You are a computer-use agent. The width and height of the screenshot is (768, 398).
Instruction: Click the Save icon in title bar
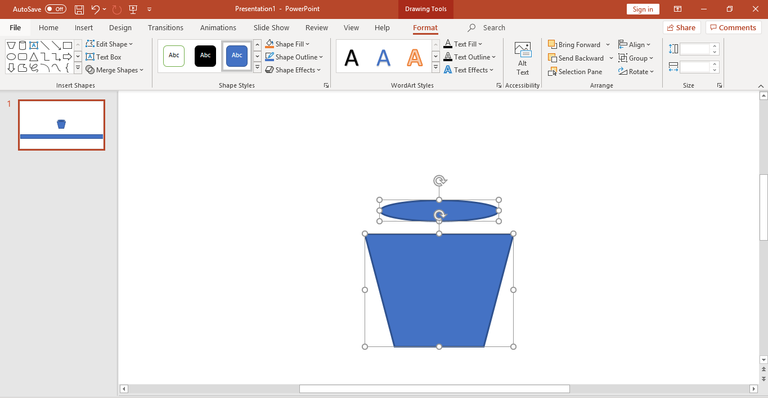click(x=79, y=9)
